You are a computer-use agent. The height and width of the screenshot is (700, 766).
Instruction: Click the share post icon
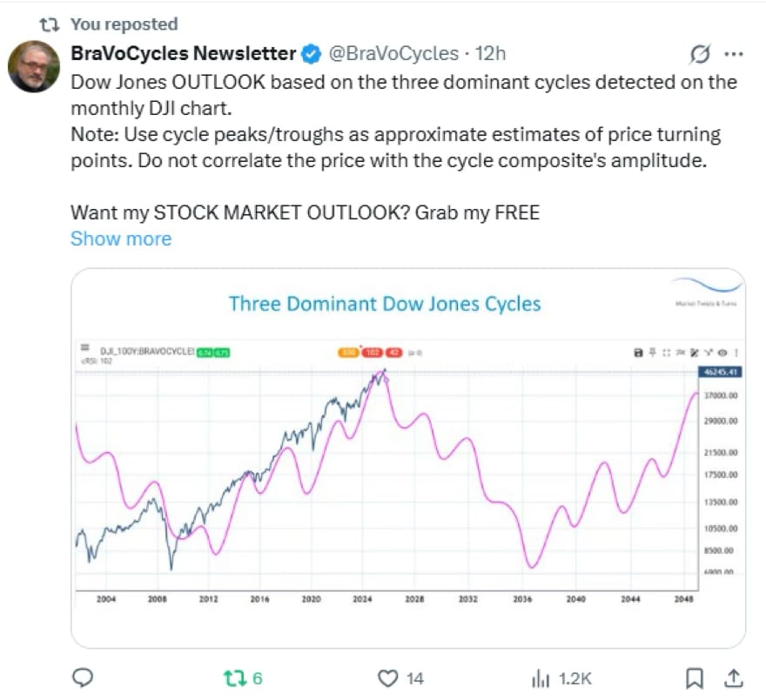pyautogui.click(x=733, y=677)
